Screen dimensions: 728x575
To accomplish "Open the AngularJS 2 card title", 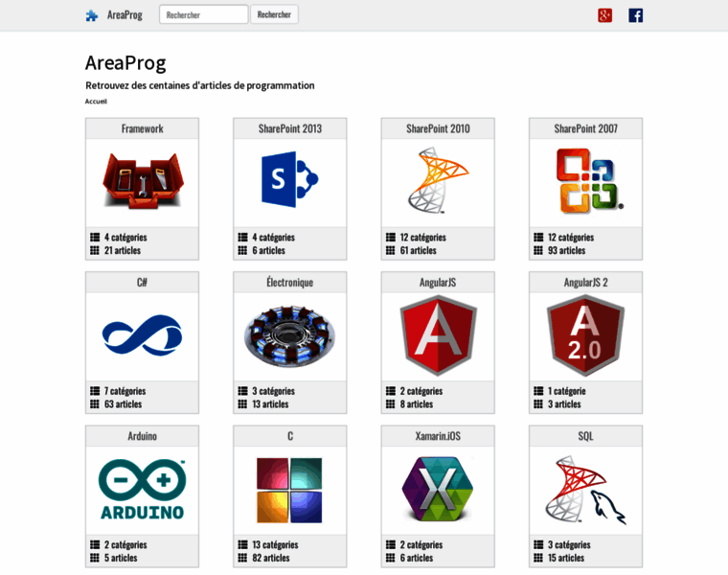I will coord(585,283).
